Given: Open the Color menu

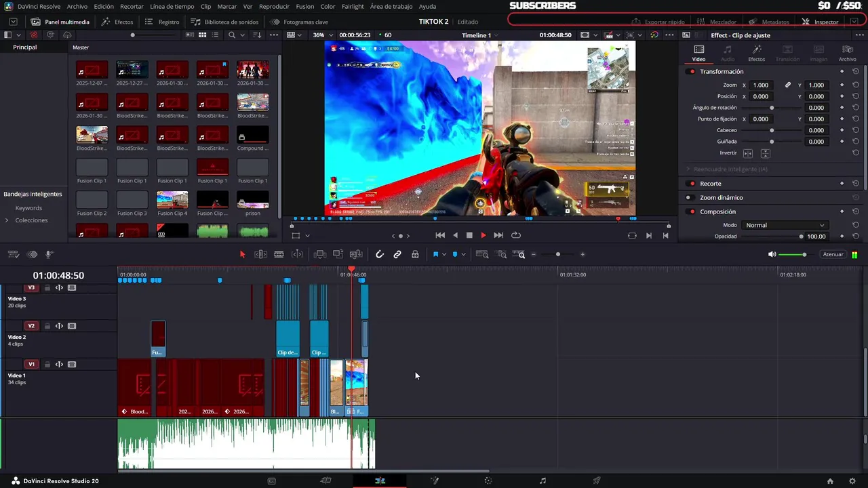Looking at the screenshot, I should click(328, 6).
